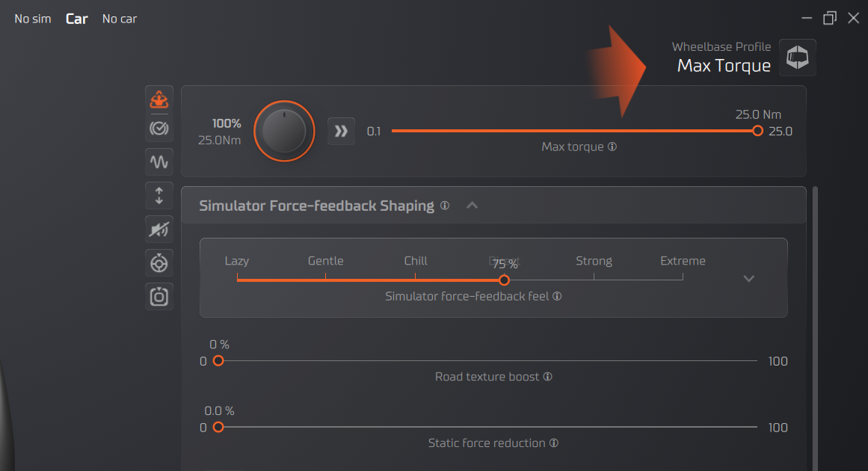Click the No car label
This screenshot has height=471, width=868.
point(119,18)
